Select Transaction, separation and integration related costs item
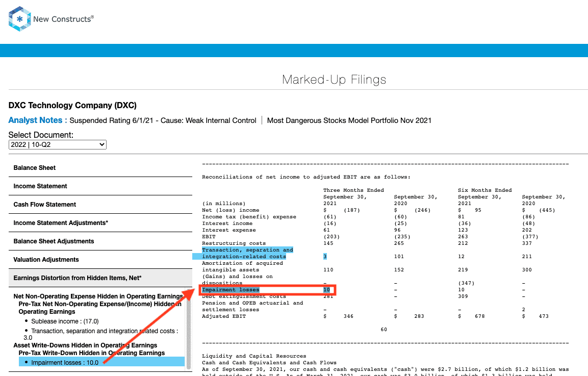 click(101, 334)
